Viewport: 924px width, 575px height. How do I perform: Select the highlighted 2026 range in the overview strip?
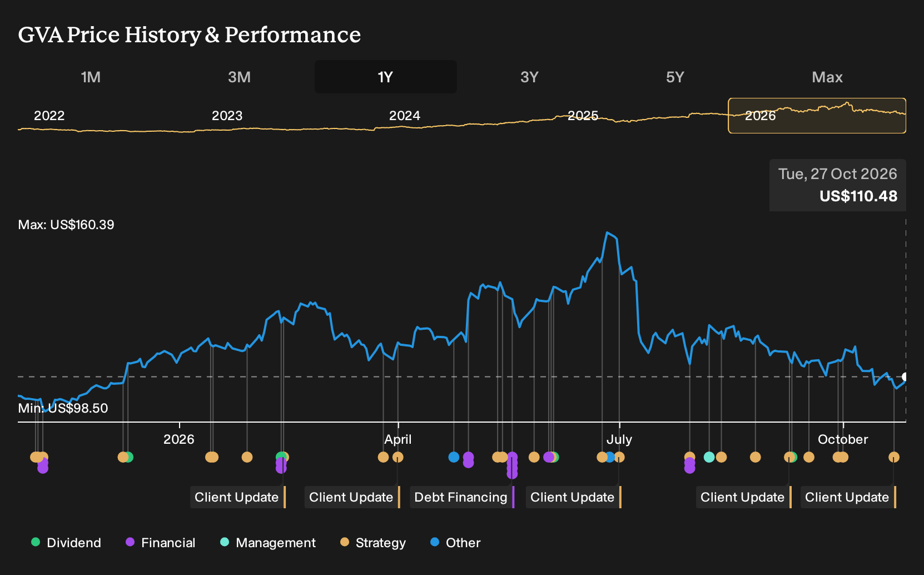pos(817,116)
